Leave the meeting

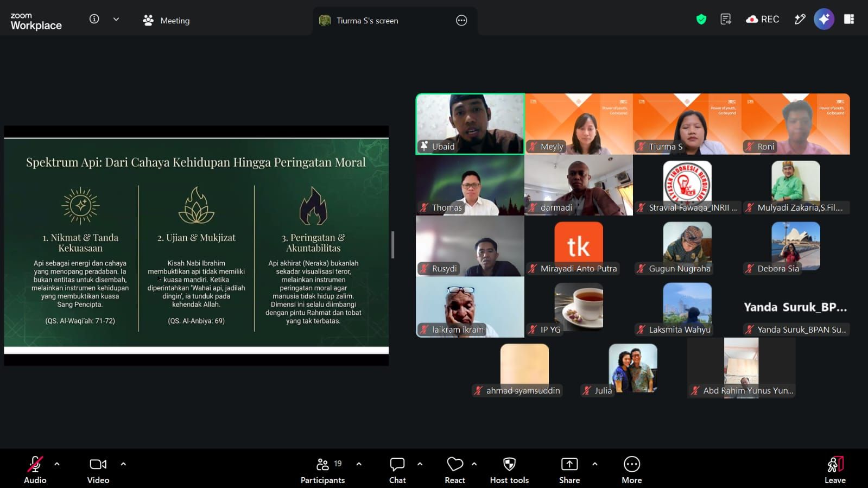(835, 470)
